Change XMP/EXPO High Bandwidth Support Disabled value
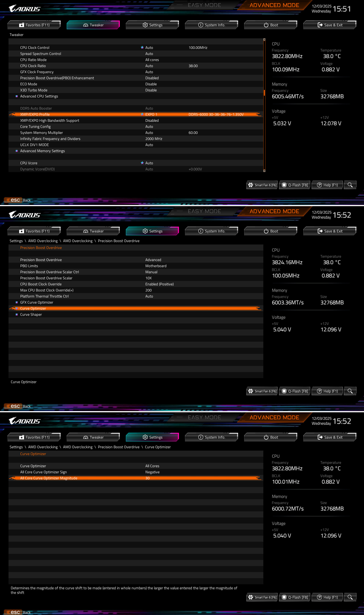364x615 pixels. point(152,120)
